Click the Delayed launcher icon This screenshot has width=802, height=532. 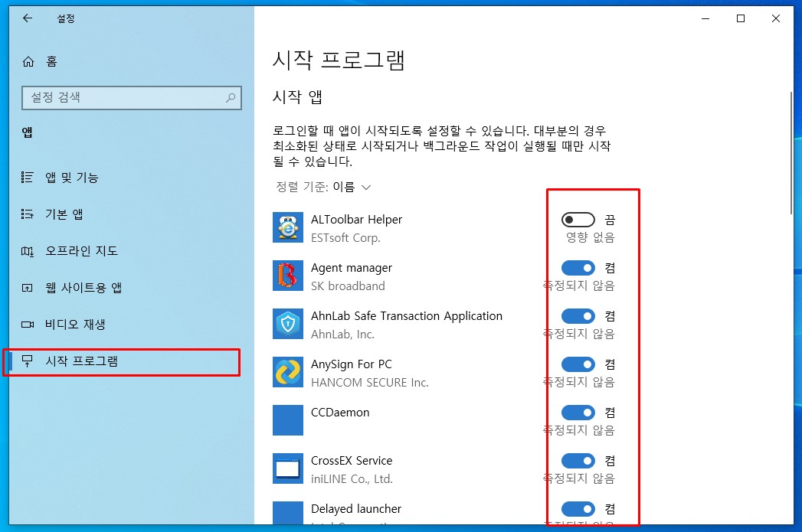tap(288, 513)
